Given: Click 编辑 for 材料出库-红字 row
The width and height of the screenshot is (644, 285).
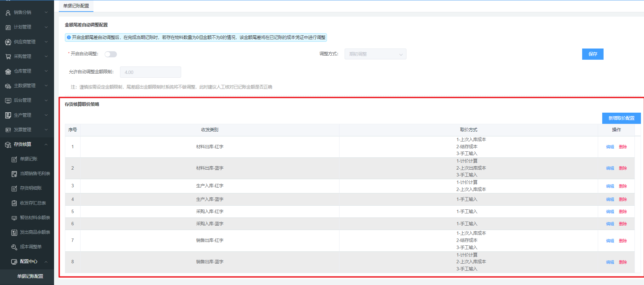Looking at the screenshot, I should coord(610,147).
